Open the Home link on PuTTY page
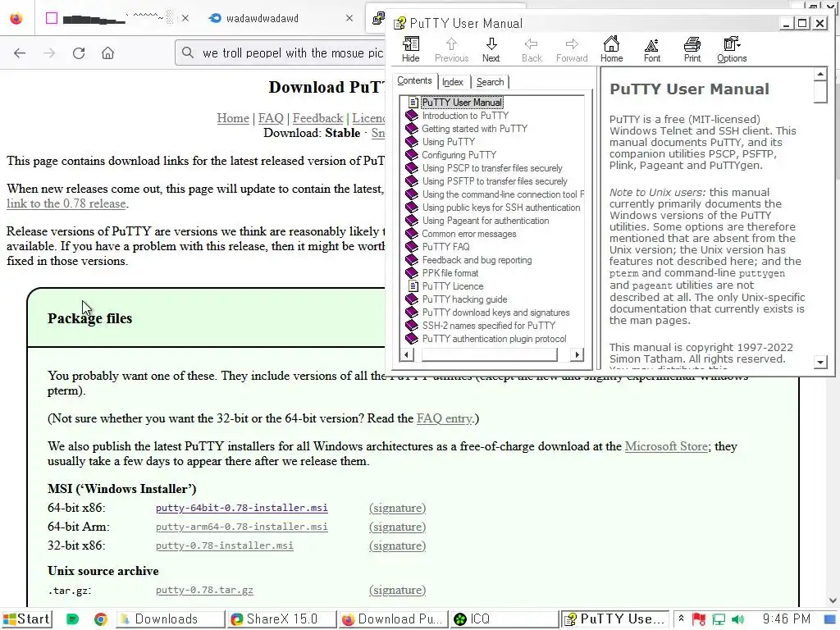The height and width of the screenshot is (630, 840). click(233, 118)
